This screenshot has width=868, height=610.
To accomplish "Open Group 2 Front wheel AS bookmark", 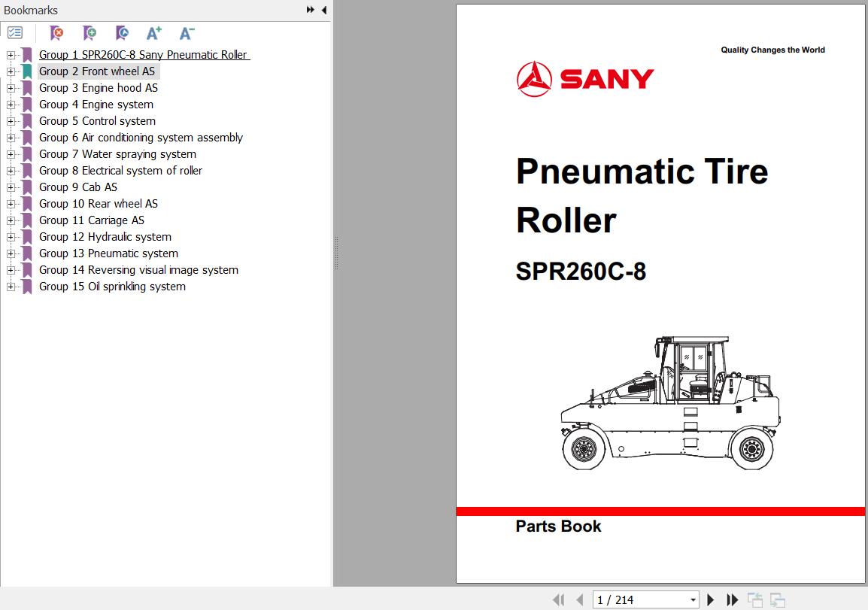I will pos(97,71).
